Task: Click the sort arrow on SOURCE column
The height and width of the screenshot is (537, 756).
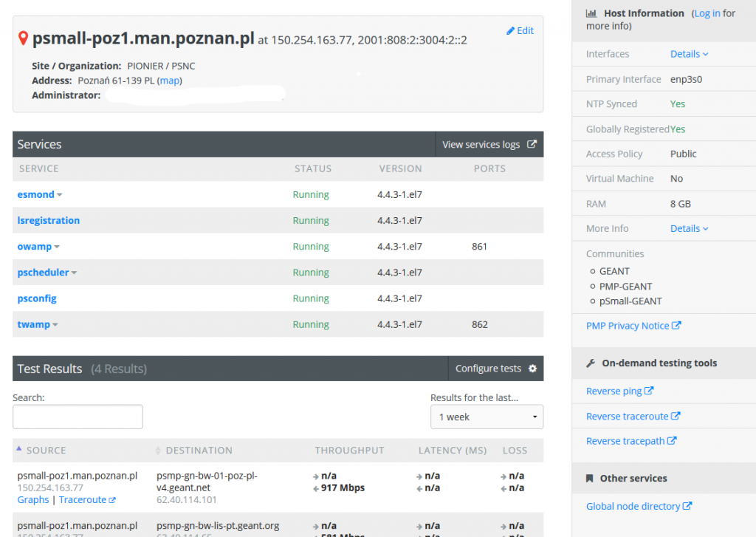Action: [x=18, y=448]
